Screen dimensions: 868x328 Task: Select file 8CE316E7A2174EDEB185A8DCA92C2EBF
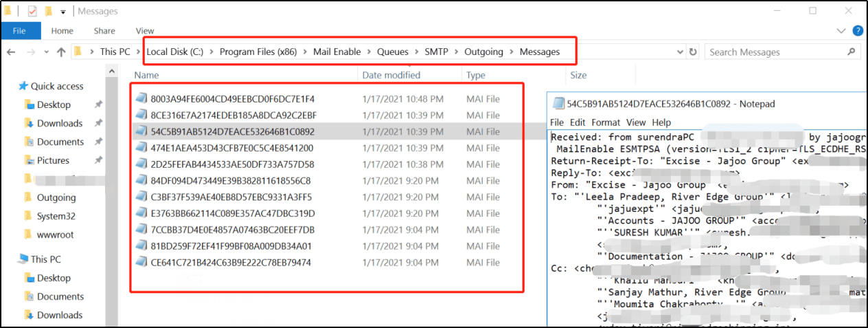click(233, 115)
